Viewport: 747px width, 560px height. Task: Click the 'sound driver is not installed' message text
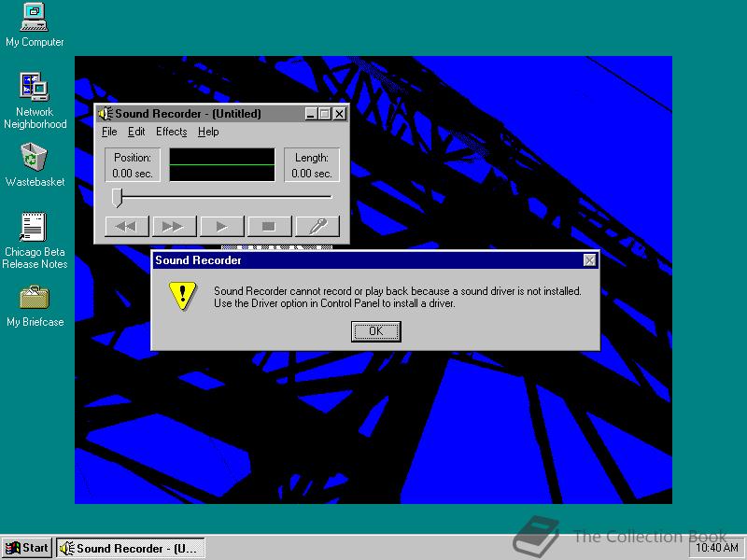tap(398, 297)
